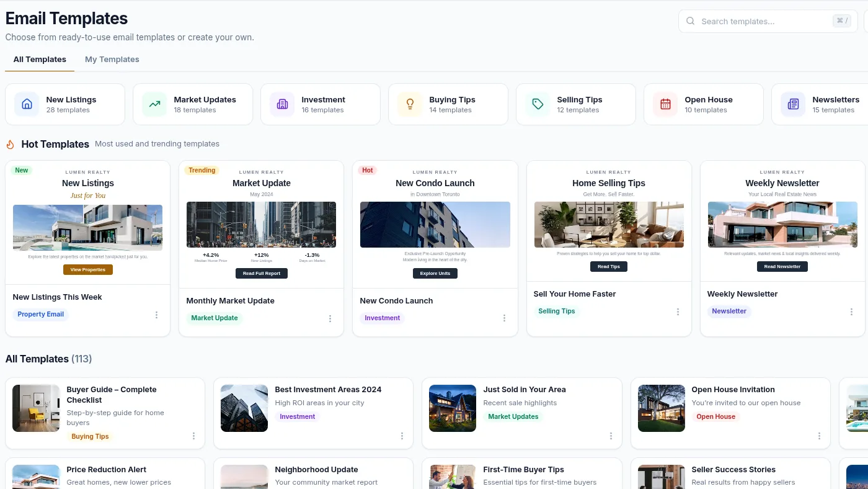Open options menu for New Listings This Week
The width and height of the screenshot is (868, 489).
(x=156, y=315)
